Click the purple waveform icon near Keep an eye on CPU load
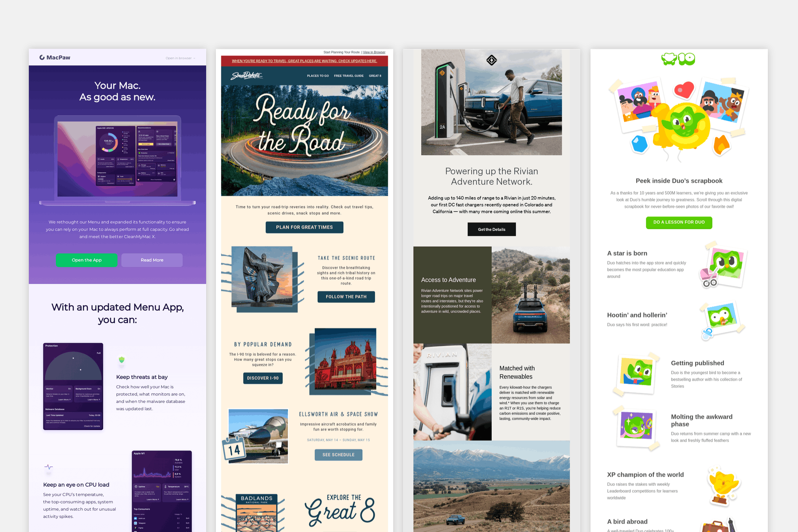798x532 pixels. tap(48, 467)
